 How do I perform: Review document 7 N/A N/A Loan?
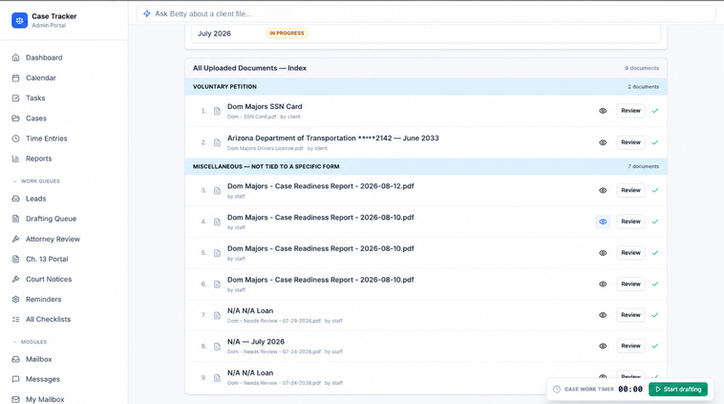631,315
